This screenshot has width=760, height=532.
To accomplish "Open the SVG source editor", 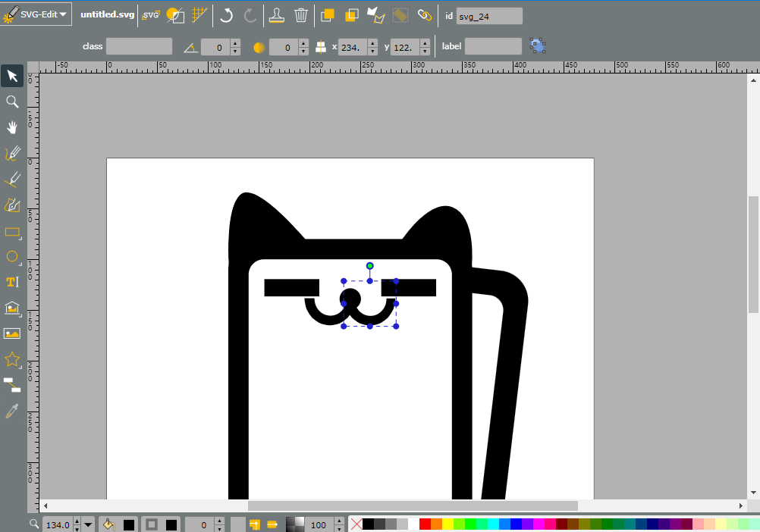I will point(151,15).
